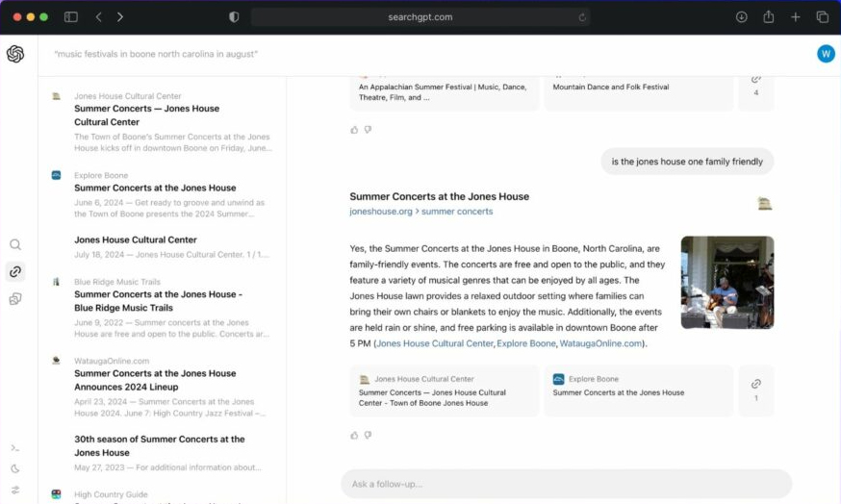Open Mountain Dance and Folk Festival card
Screen dimensions: 841x504
point(639,92)
